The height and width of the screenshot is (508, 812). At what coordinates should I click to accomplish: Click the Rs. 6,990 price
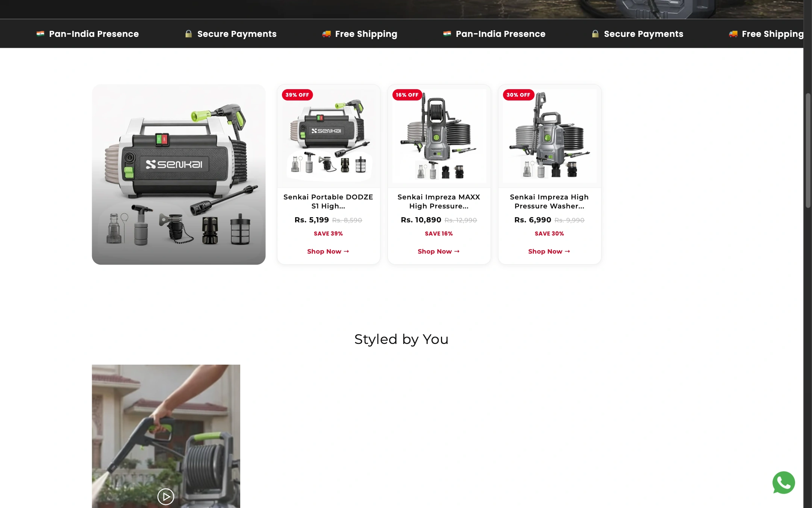[x=533, y=220]
